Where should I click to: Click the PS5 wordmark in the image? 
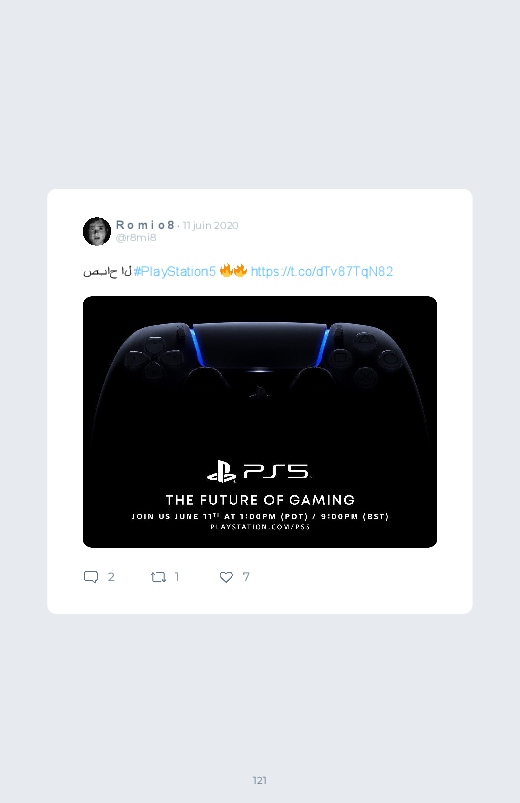(277, 471)
